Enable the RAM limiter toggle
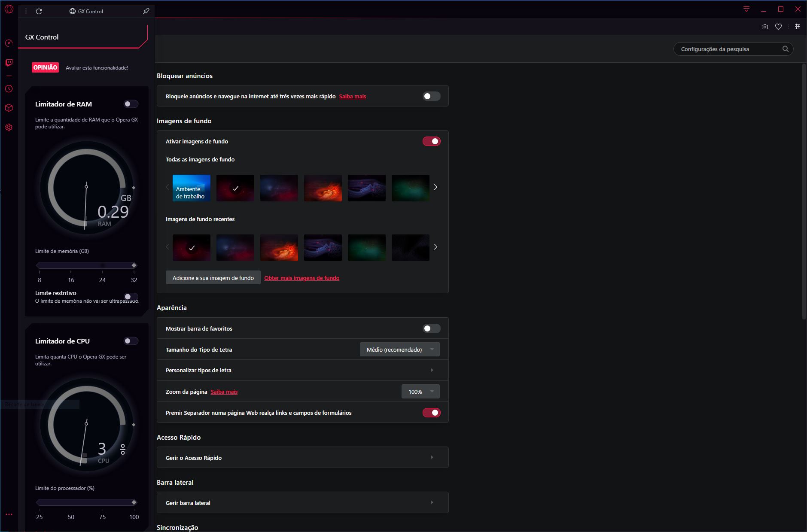Screen dimensions: 807x532 point(131,104)
